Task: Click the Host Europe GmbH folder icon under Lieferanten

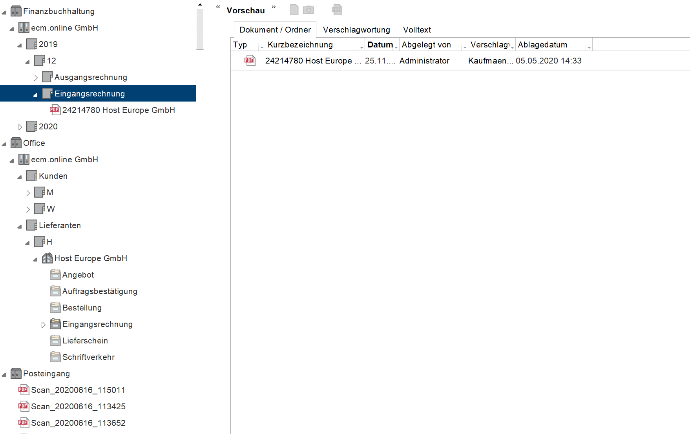Action: 47,258
